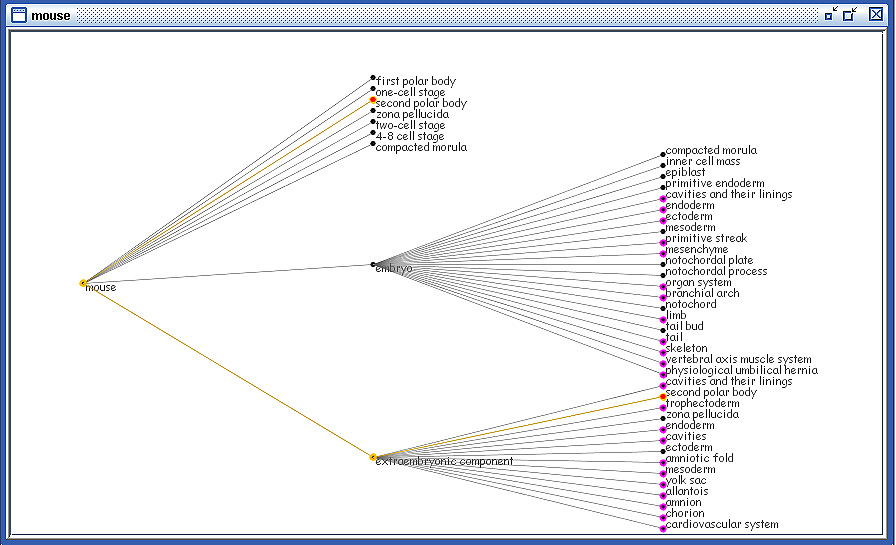Select highlighted second polar body under extraembryonic component

pos(663,396)
